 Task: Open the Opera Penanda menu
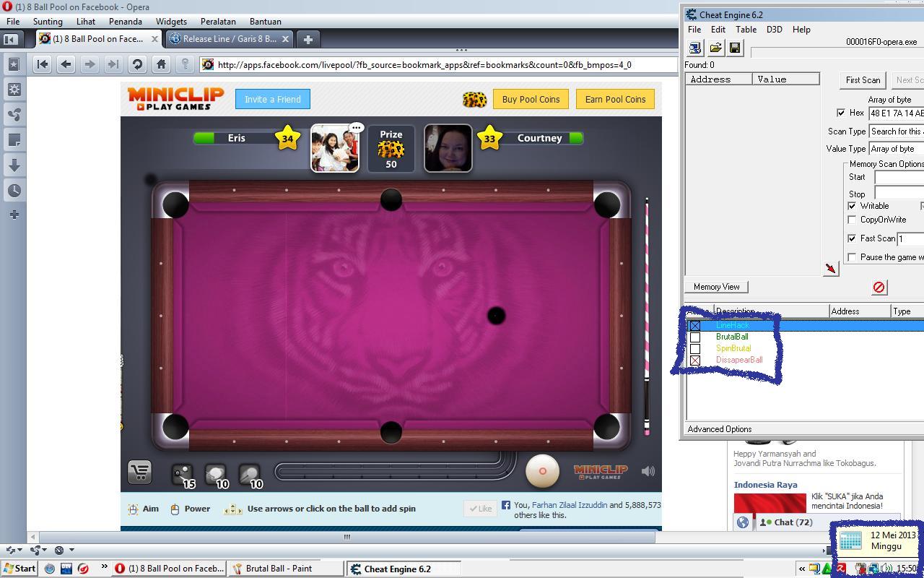(x=125, y=22)
